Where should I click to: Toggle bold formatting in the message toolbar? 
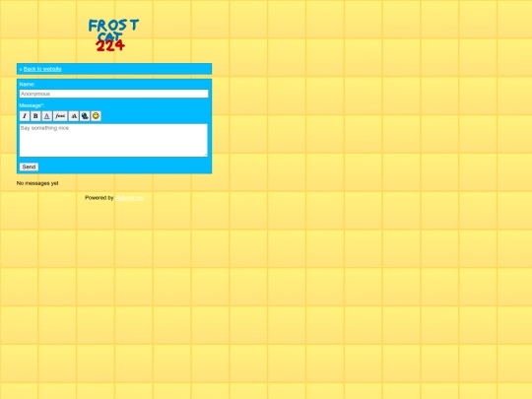(35, 116)
